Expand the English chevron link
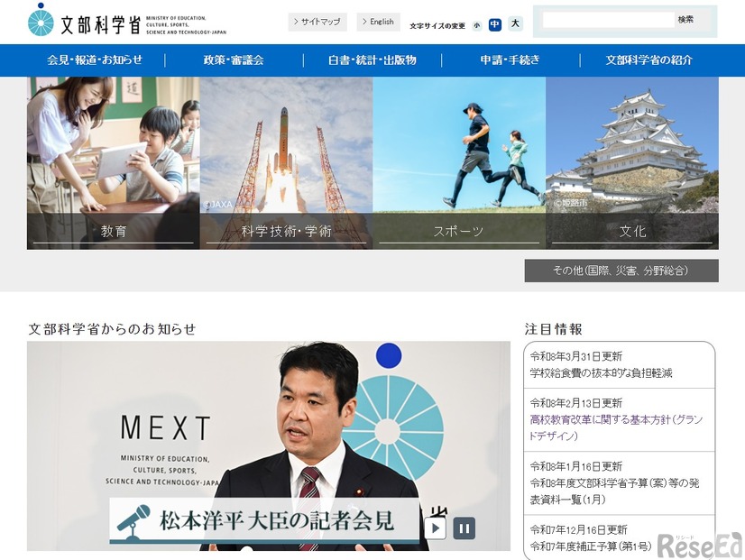Screen dimensions: 745x560 click(x=378, y=22)
